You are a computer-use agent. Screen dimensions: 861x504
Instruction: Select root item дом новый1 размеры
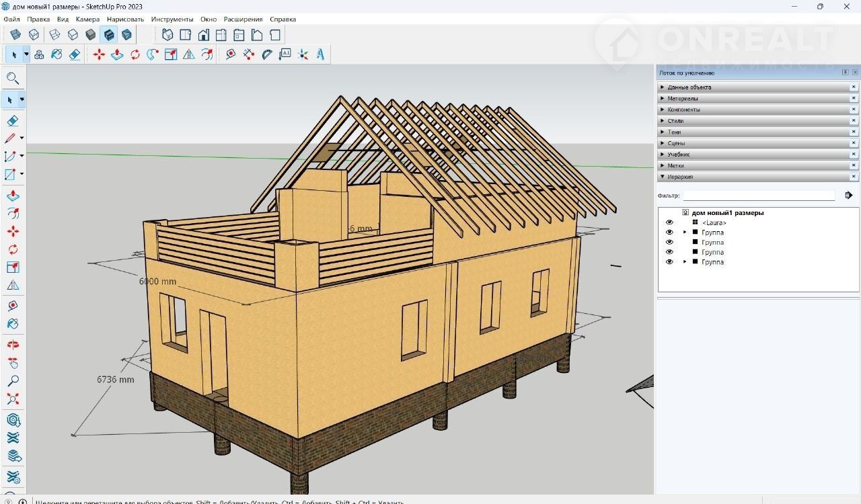point(727,213)
